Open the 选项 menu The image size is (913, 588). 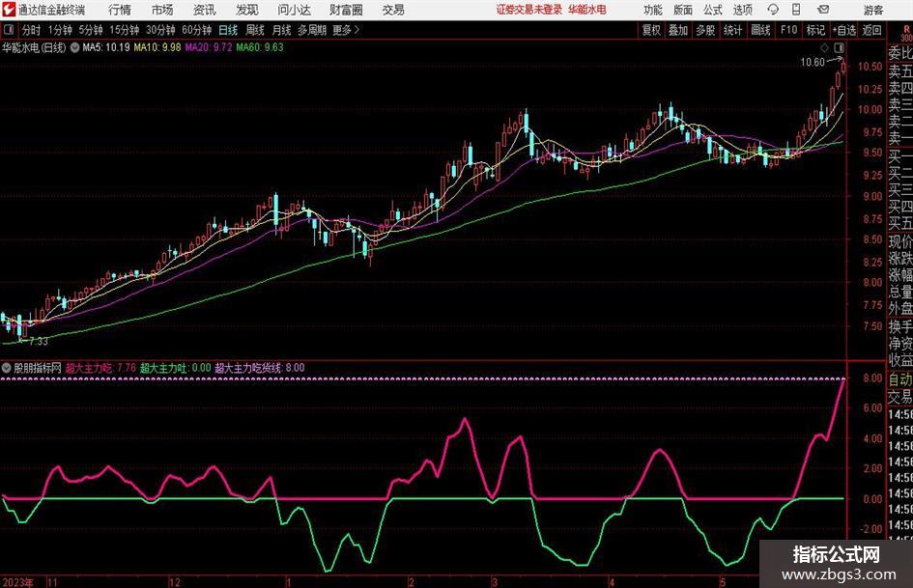coord(742,10)
